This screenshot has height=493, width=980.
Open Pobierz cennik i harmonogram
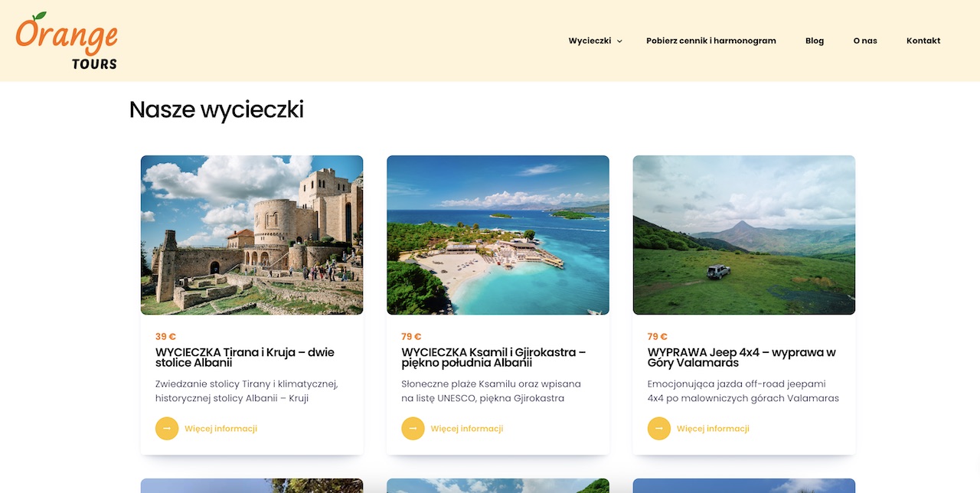[x=711, y=41]
